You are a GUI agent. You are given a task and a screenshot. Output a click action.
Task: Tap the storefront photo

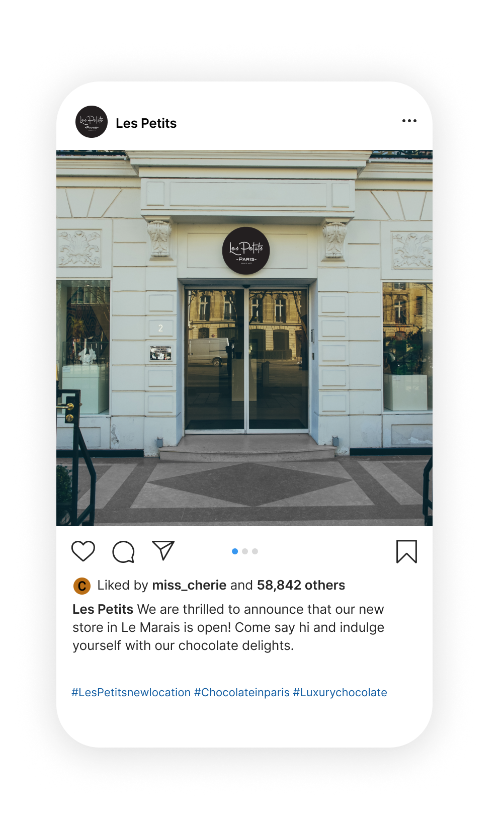coord(244,338)
